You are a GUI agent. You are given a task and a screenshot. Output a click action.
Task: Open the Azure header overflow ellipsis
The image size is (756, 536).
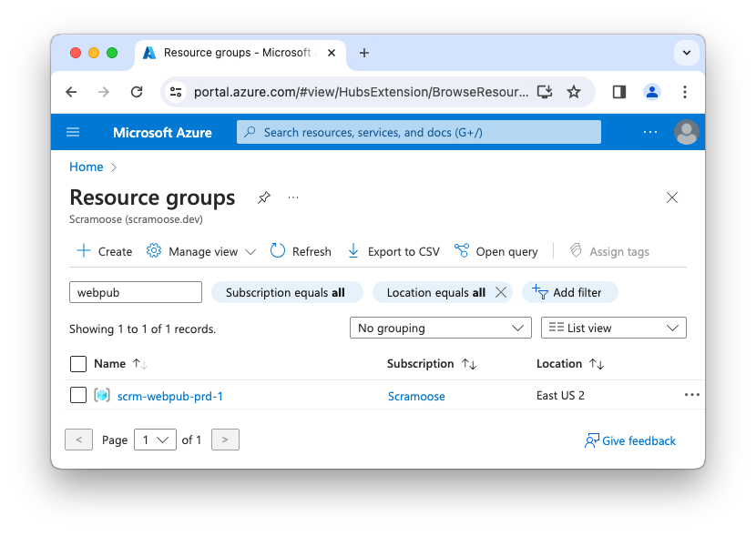(650, 132)
